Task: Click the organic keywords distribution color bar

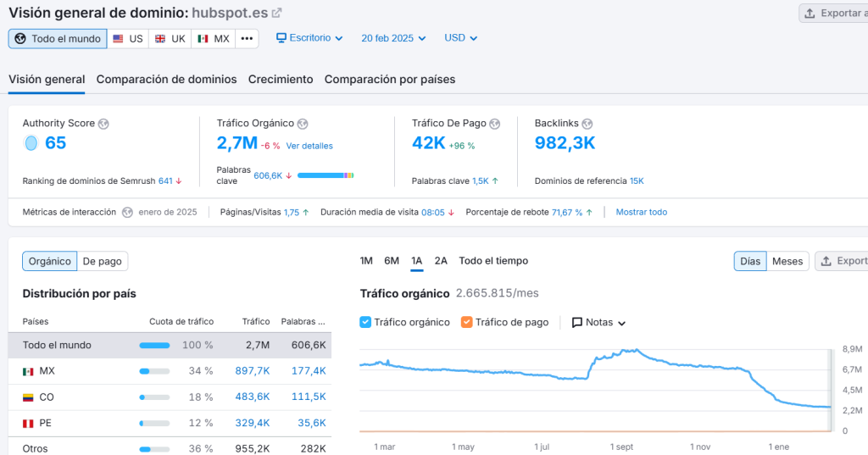Action: pyautogui.click(x=325, y=175)
